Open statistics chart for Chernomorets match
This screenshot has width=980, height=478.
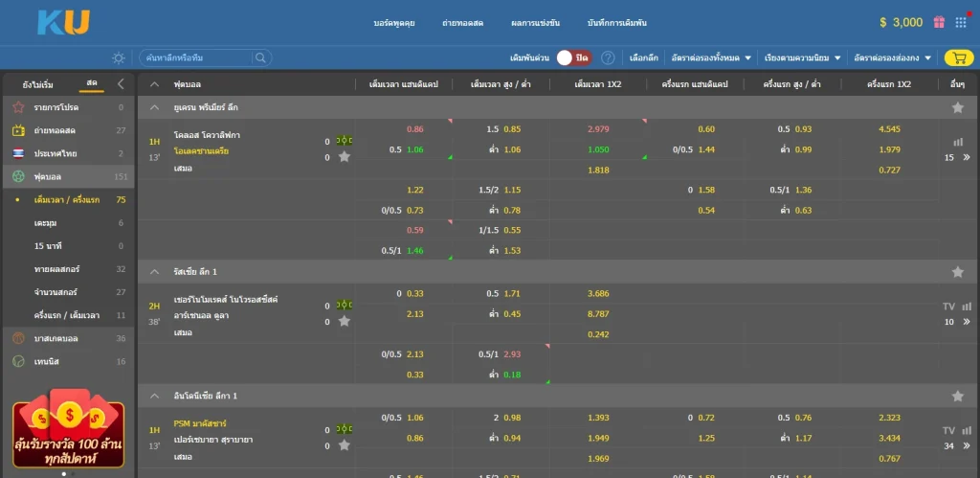968,307
